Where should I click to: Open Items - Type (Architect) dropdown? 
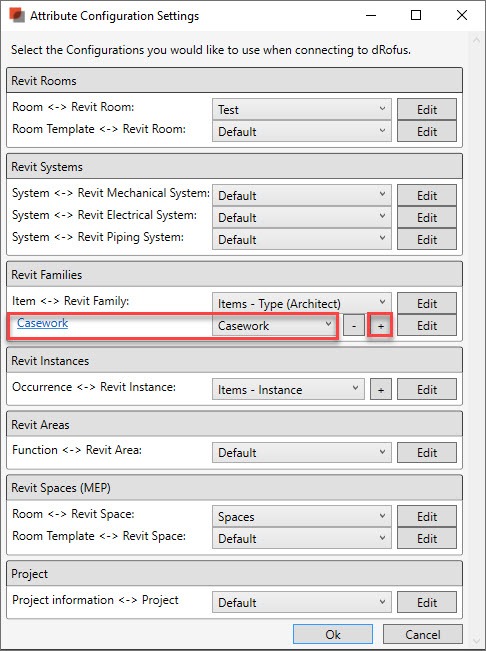(x=302, y=303)
